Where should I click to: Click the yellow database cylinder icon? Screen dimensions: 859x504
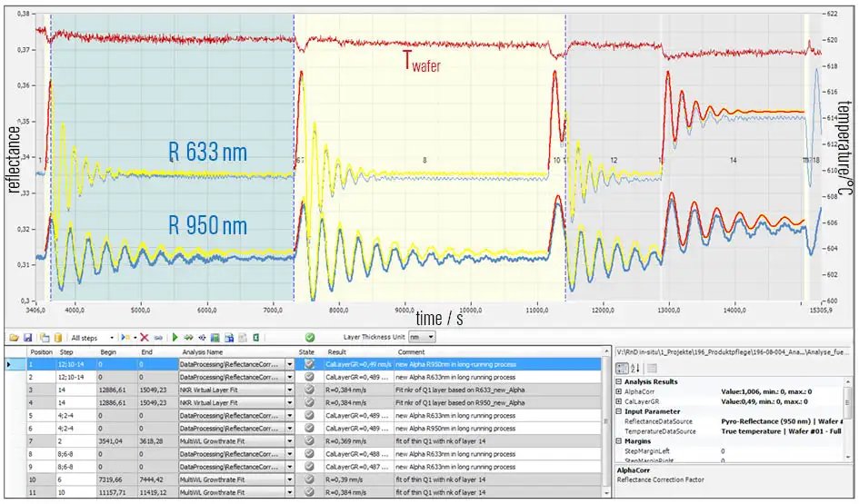tap(57, 338)
